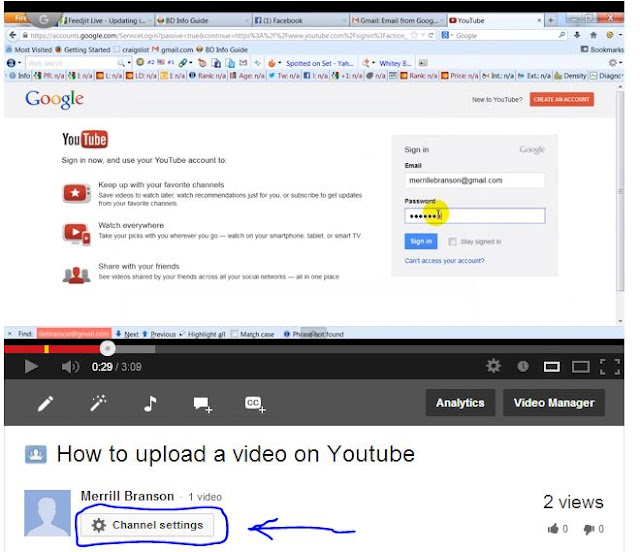Go to browser Home page icon
Image resolution: width=640 pixels, height=552 pixels.
(593, 35)
